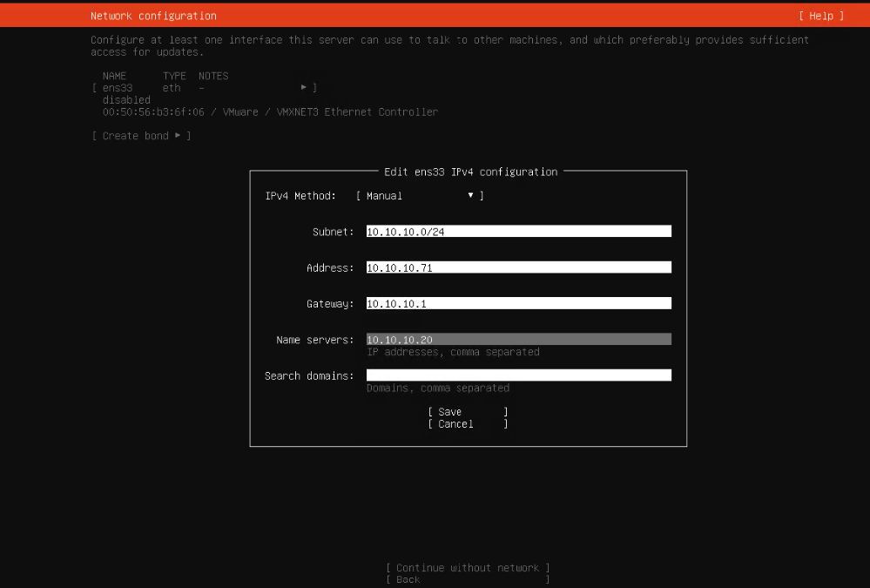
Task: Click the NOTES column header
Action: click(x=213, y=76)
